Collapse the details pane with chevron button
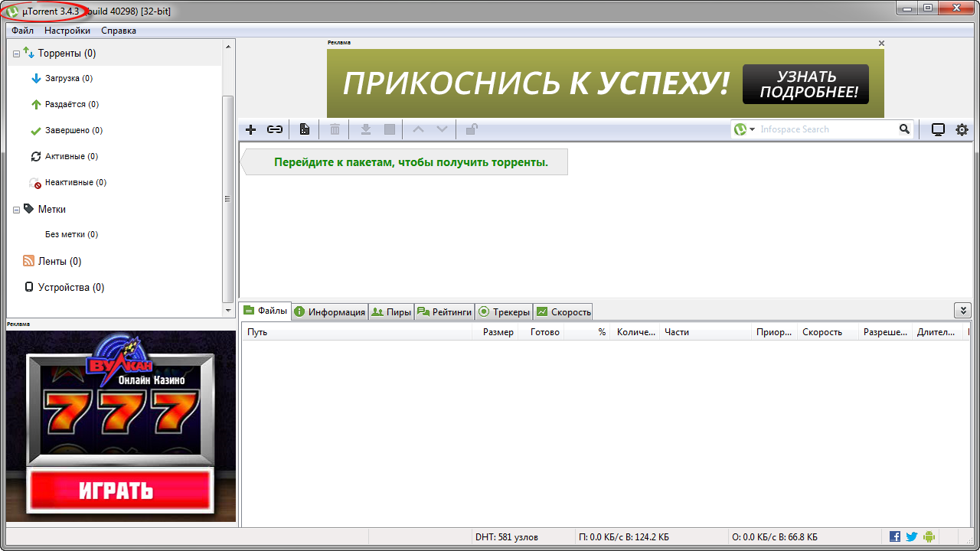The width and height of the screenshot is (980, 551). click(x=962, y=310)
